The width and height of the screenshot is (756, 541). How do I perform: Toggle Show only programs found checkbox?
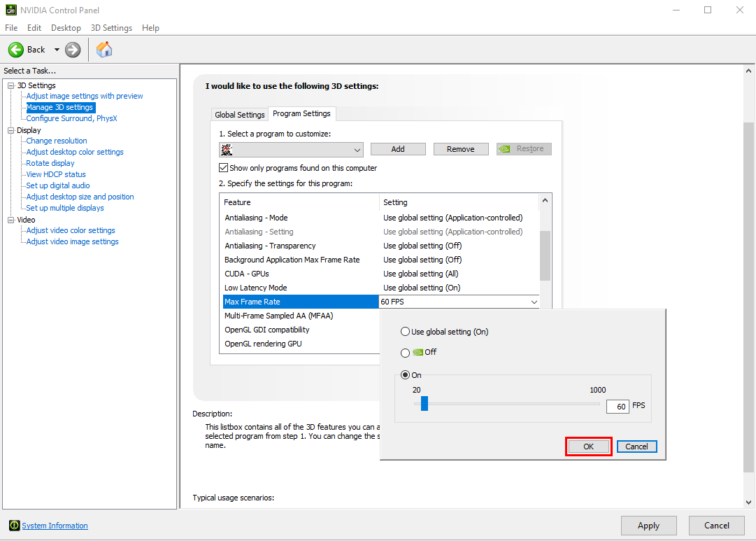(223, 168)
